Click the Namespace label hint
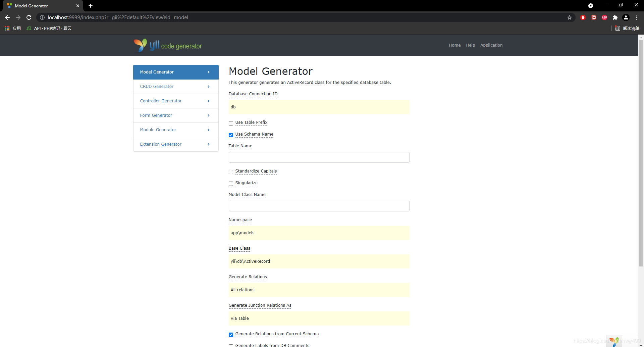This screenshot has width=644, height=347. pos(240,220)
